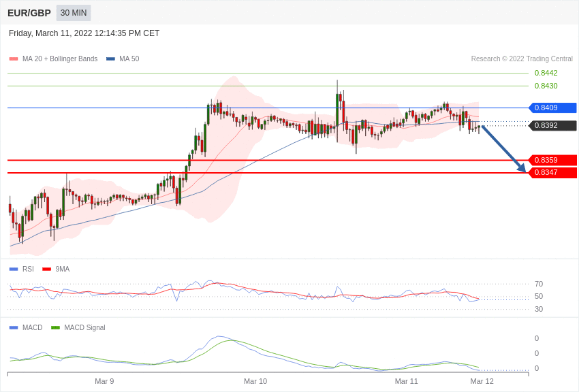Select the black 0.8392 current price tag
Screen dimensions: 579x392
pos(553,125)
